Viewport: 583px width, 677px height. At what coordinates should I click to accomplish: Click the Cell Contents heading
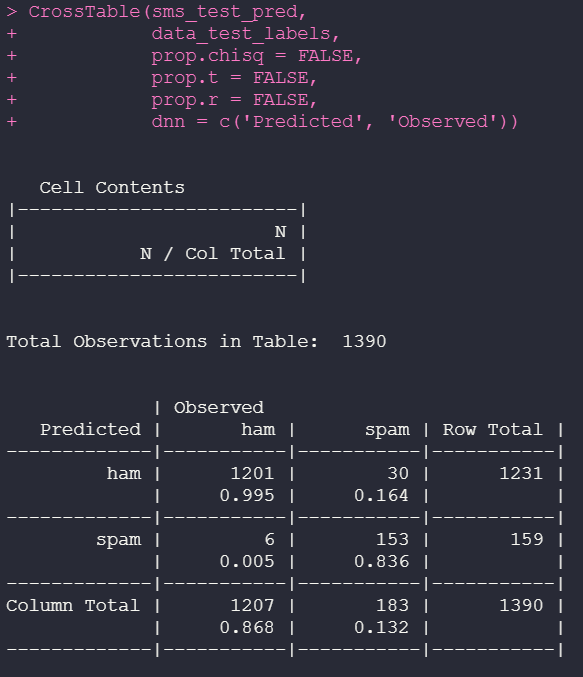(x=112, y=187)
